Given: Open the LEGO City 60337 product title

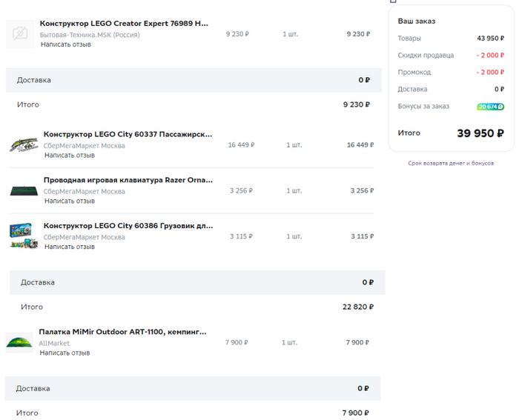Looking at the screenshot, I should pyautogui.click(x=128, y=134).
